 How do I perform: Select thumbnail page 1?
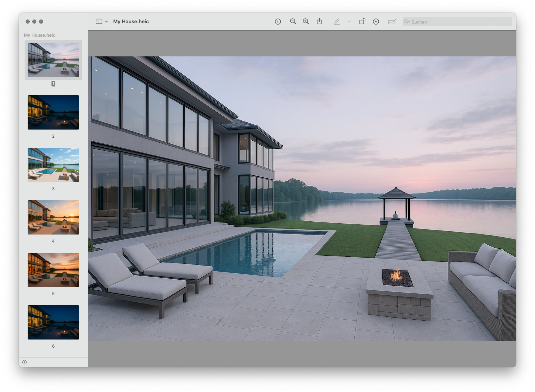pyautogui.click(x=53, y=60)
